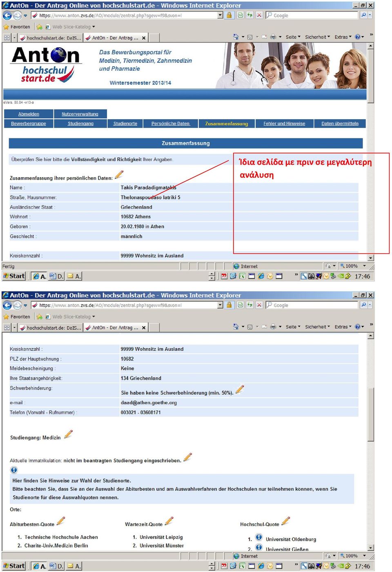Select 'AntOn - Der Antrag' tab in upper window
The width and height of the screenshot is (392, 572).
click(x=116, y=38)
